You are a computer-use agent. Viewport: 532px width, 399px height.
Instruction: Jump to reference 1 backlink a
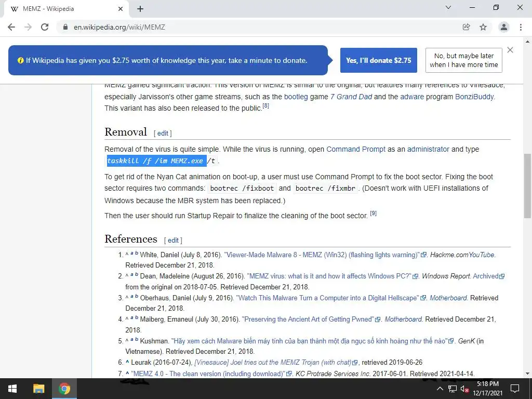[x=131, y=253]
